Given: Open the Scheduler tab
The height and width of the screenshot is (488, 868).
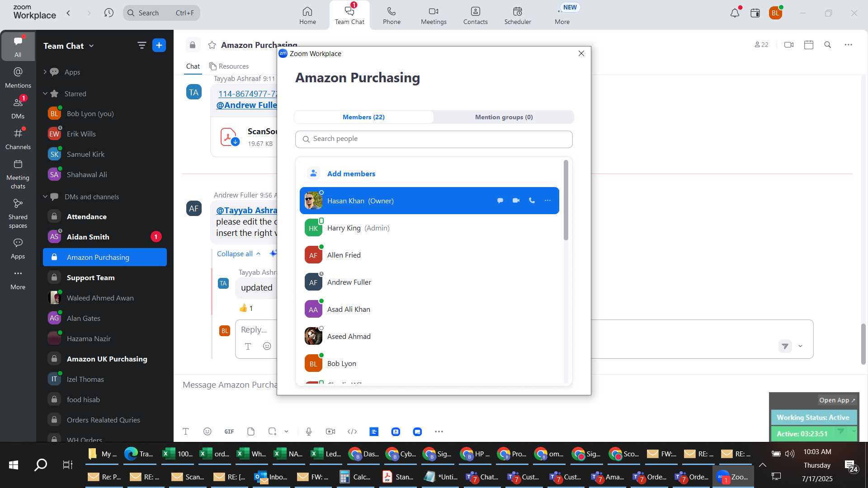Looking at the screenshot, I should coord(518,15).
